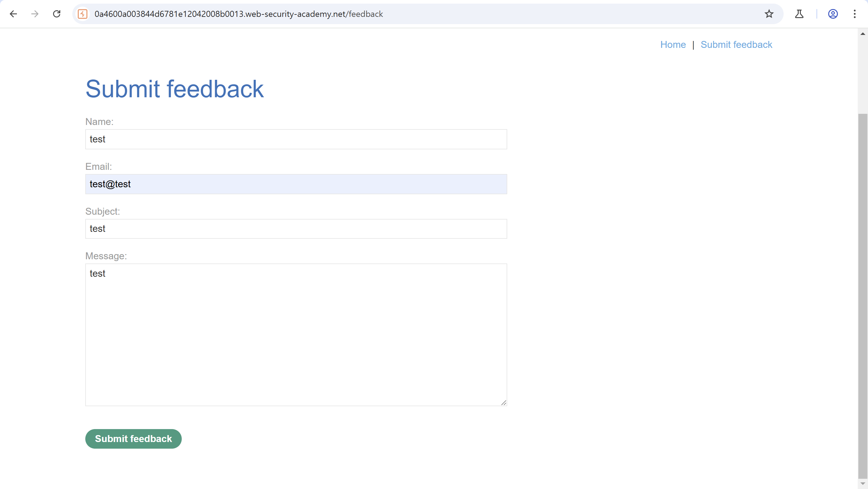Click the green Submit feedback button

[x=134, y=438]
